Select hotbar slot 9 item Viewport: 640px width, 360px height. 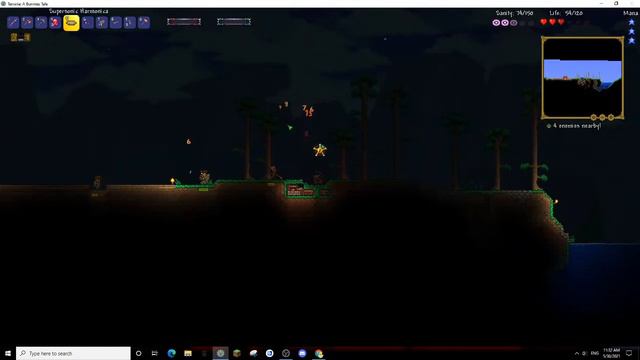coord(130,22)
